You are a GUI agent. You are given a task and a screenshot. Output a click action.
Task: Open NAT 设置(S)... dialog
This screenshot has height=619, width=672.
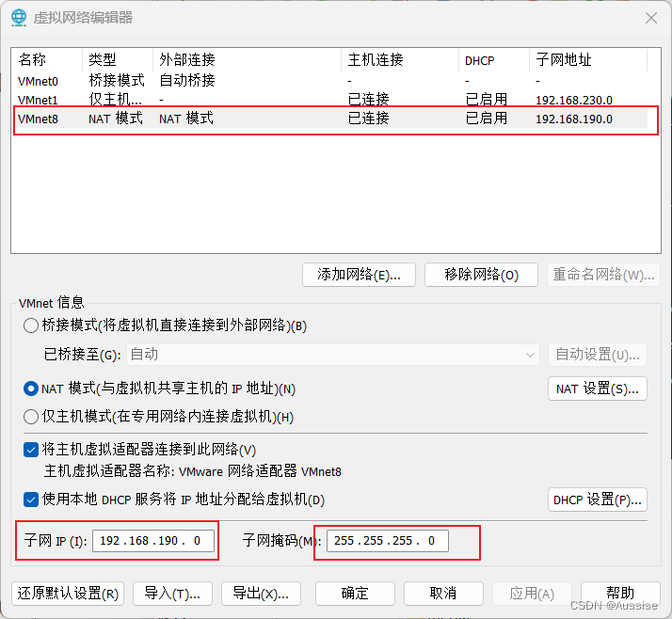[x=597, y=389]
